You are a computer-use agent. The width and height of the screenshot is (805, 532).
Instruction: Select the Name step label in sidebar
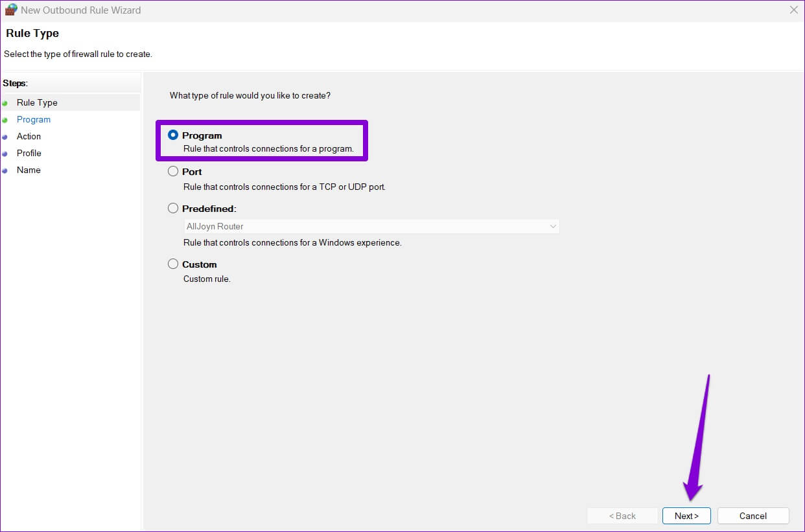pyautogui.click(x=29, y=170)
